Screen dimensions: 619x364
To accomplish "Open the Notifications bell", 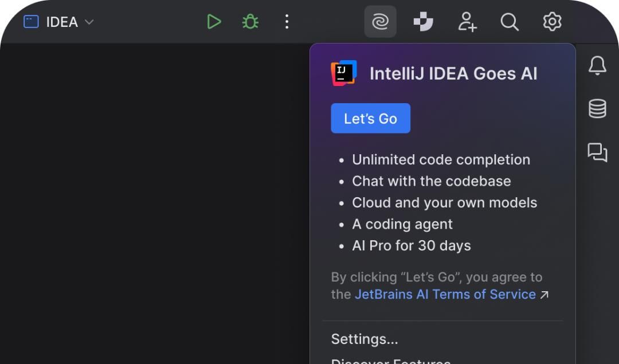I will [x=597, y=65].
